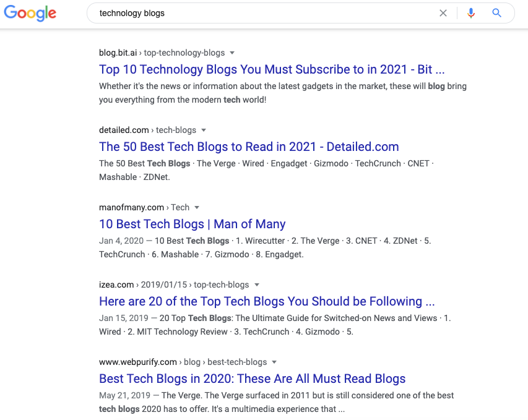Open 'Best Tech Blogs in 2020' result
The width and height of the screenshot is (528, 420).
[x=252, y=379]
